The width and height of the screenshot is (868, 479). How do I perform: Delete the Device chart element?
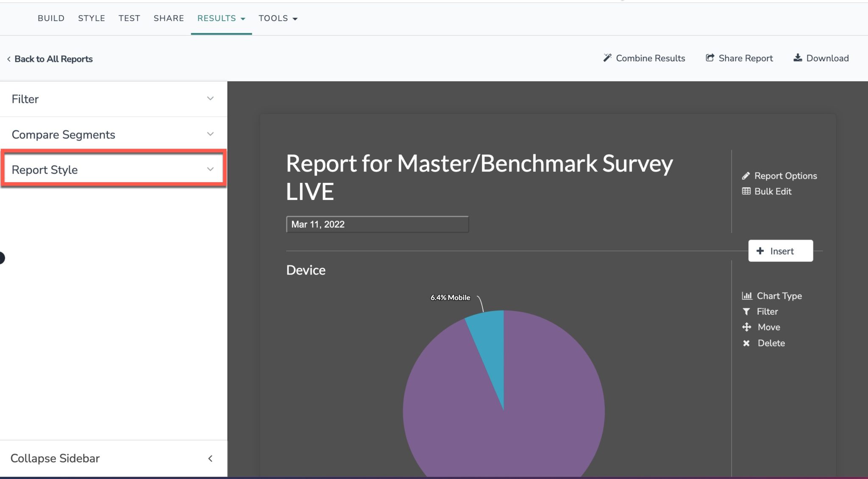(771, 343)
